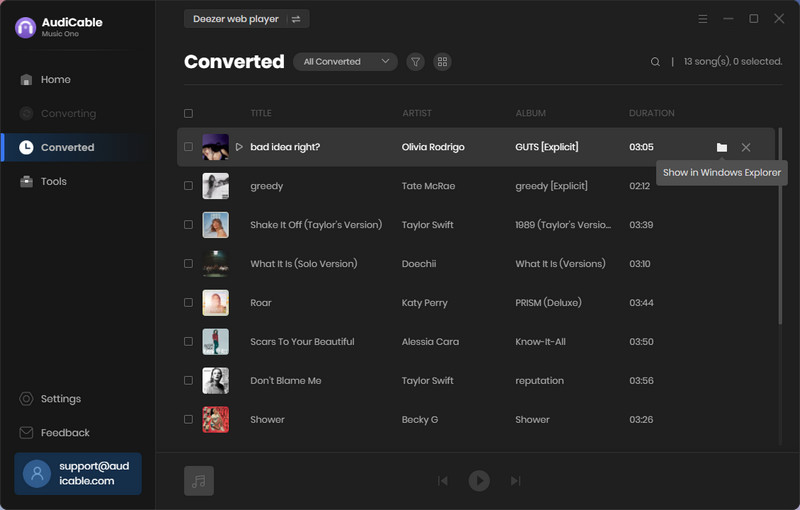Switch source via Deezer web player button
This screenshot has width=800, height=510.
[246, 19]
